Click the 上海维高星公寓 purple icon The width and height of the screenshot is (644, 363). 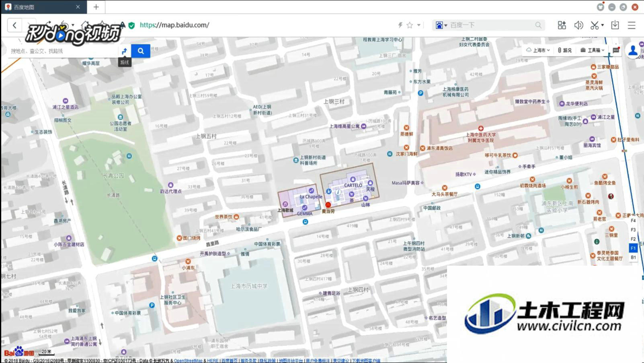(364, 126)
